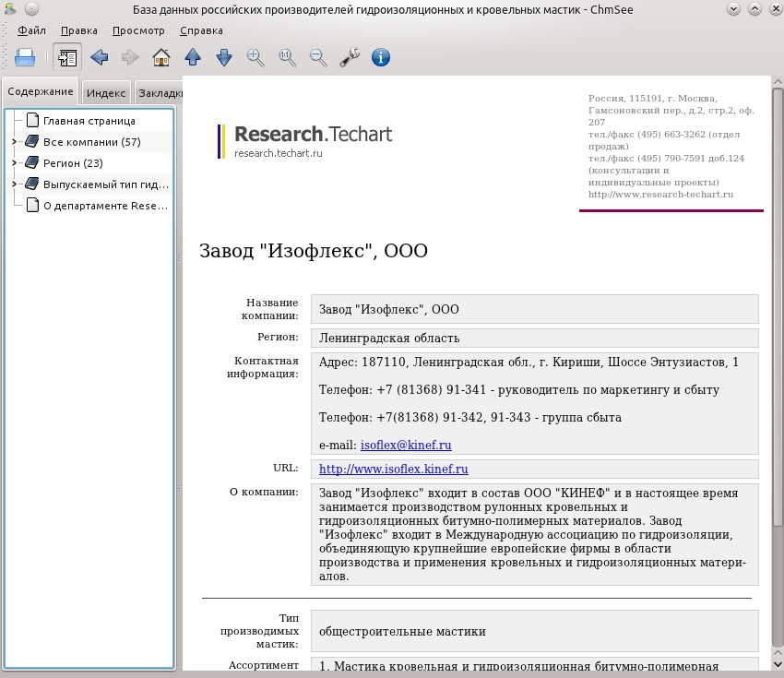The width and height of the screenshot is (784, 678).
Task: Open the Справка menu
Action: [201, 30]
